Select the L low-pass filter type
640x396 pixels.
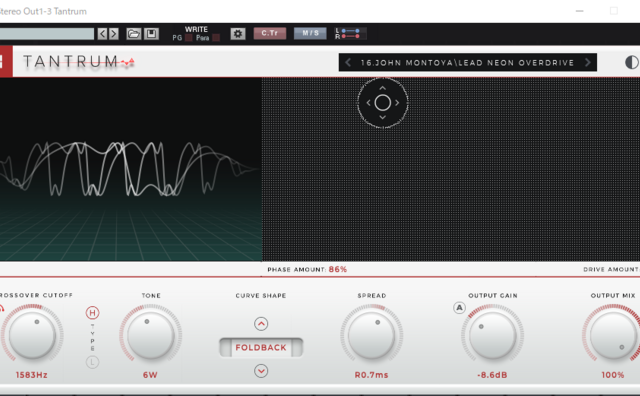click(x=93, y=362)
